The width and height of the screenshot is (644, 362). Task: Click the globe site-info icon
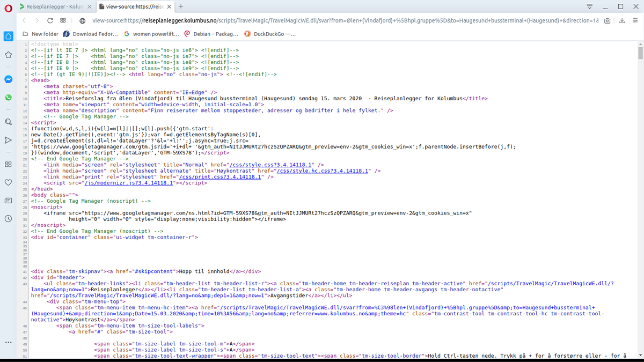(83, 21)
